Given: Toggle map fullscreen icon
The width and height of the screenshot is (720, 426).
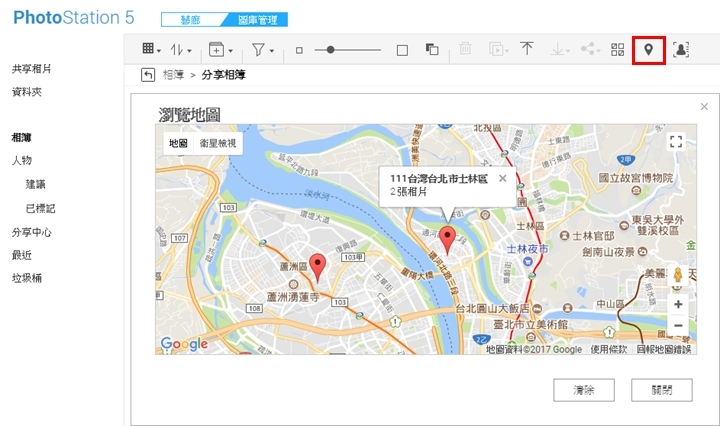Looking at the screenshot, I should (676, 141).
